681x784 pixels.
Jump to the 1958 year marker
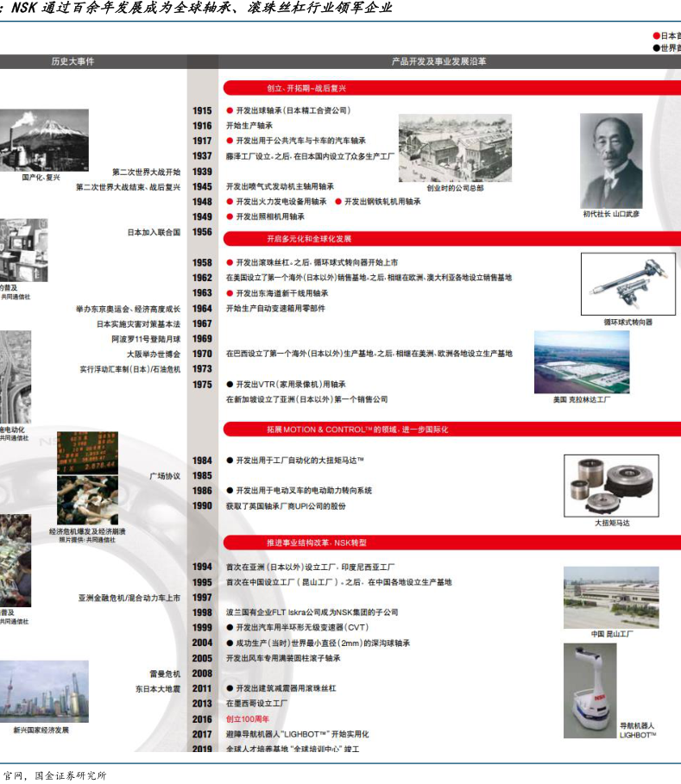(x=202, y=263)
